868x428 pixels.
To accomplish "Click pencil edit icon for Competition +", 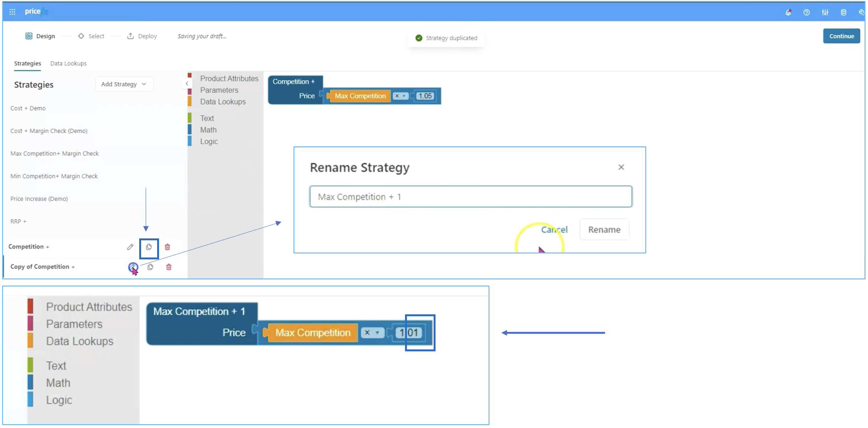I will point(130,247).
